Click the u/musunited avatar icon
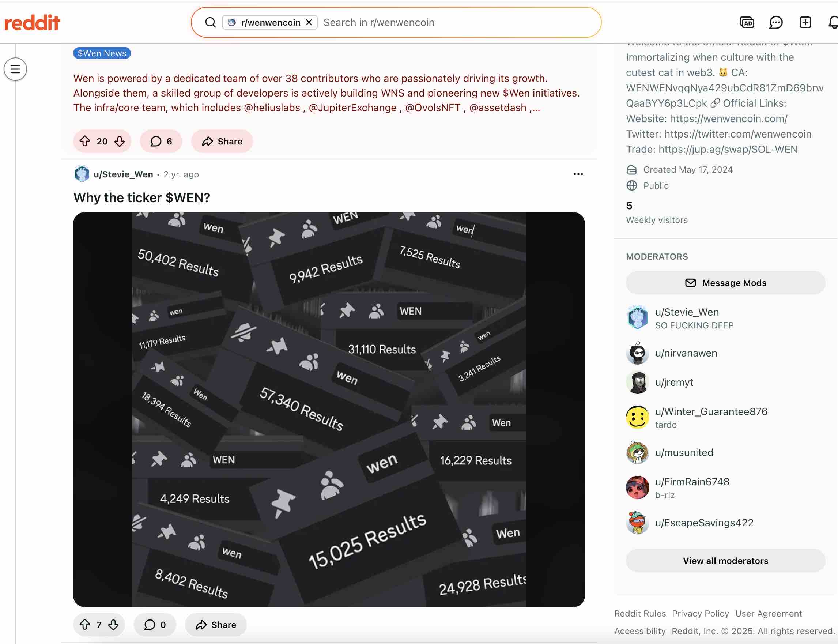This screenshot has height=644, width=838. [x=638, y=452]
